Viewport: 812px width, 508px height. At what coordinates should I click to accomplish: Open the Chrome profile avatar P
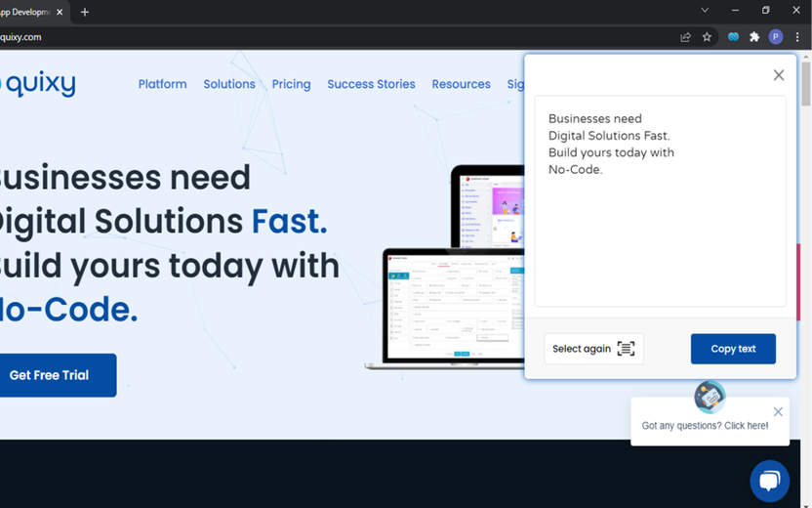pos(775,37)
